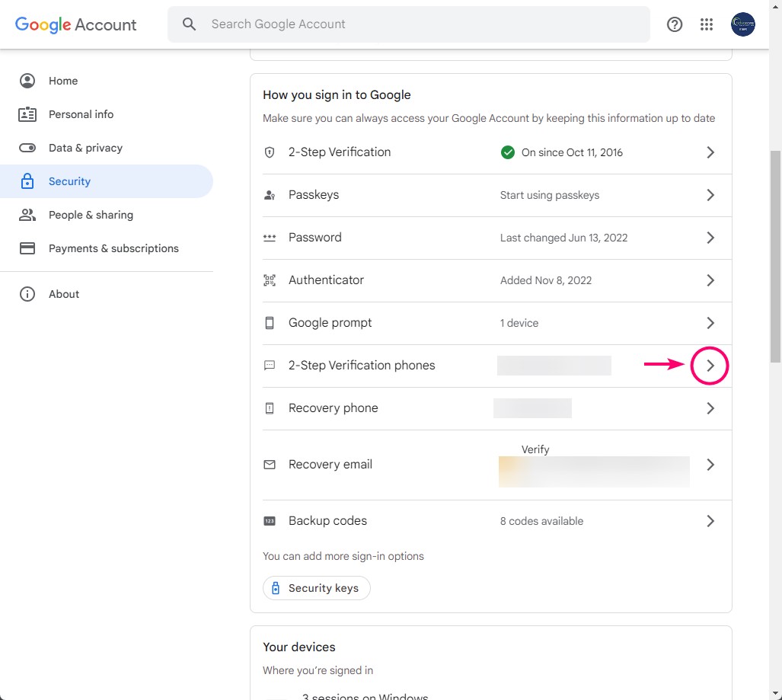This screenshot has height=700, width=782.
Task: Open the account profile avatar
Action: pyautogui.click(x=743, y=24)
